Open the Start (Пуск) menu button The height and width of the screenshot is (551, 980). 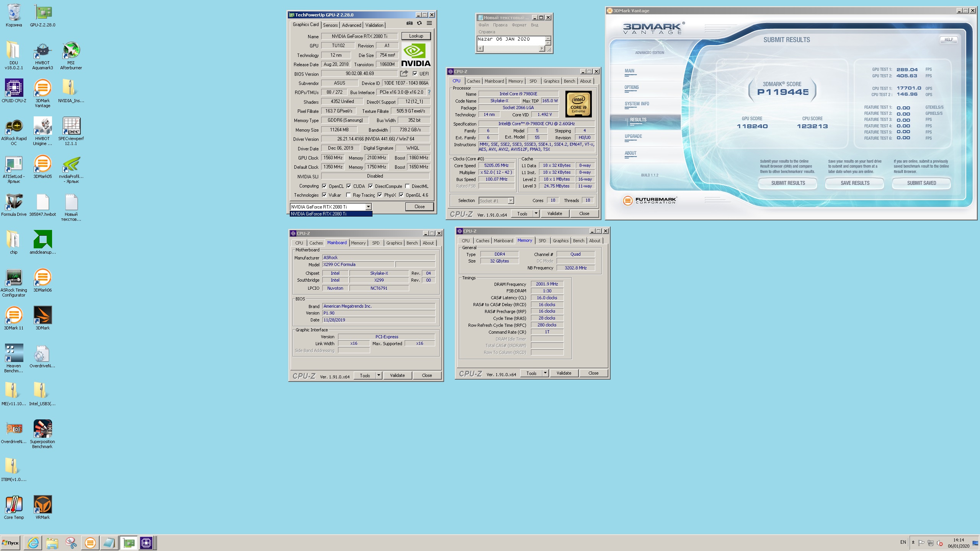click(x=10, y=543)
